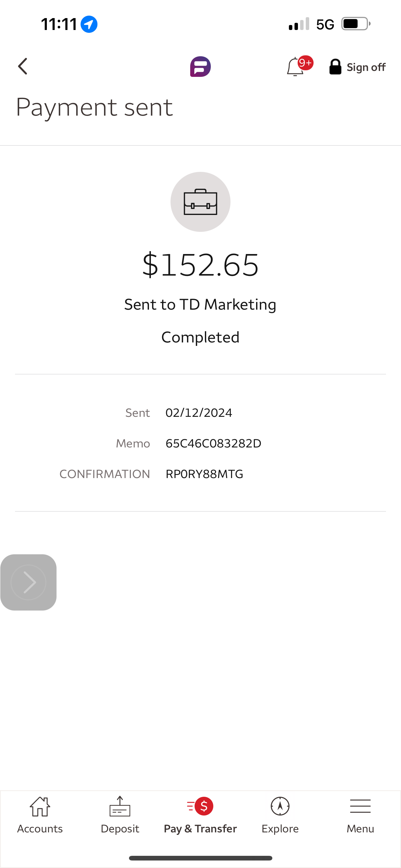The height and width of the screenshot is (868, 401).
Task: Go to the Accounts tab
Action: coord(40,816)
